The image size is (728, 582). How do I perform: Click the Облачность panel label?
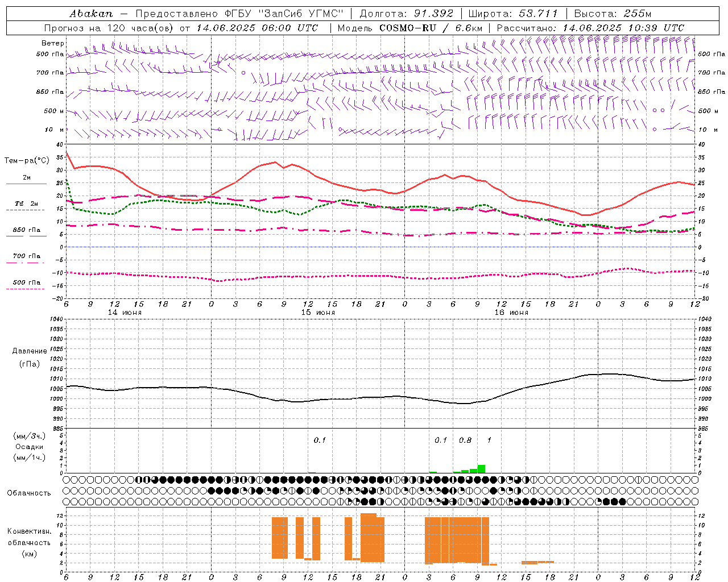point(29,493)
